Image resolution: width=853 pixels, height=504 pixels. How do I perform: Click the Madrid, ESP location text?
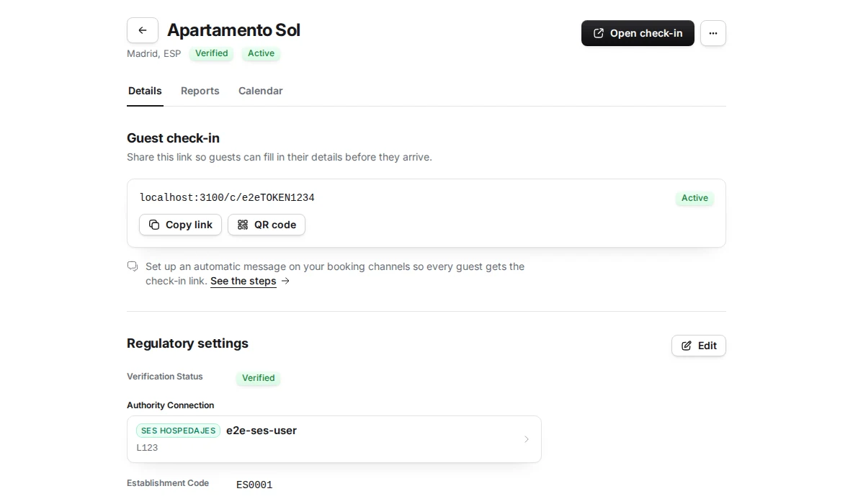click(x=154, y=54)
